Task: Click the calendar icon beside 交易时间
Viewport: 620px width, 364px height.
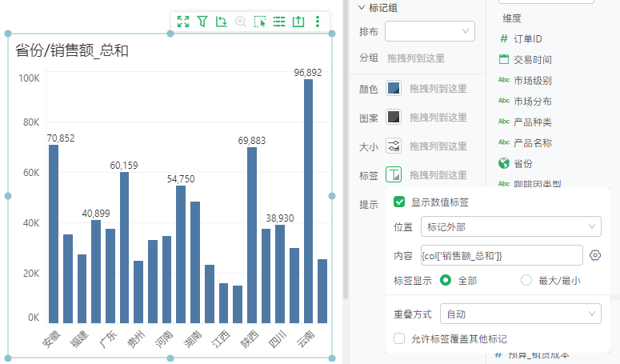Action: click(x=504, y=59)
